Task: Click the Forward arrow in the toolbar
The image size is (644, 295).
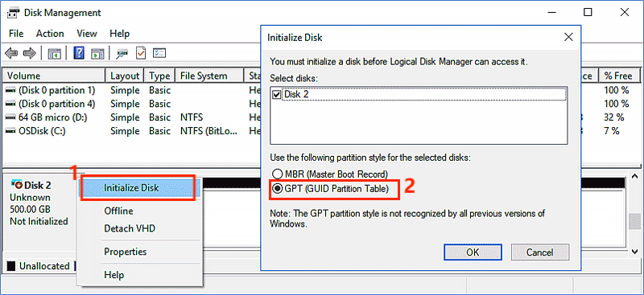Action: [30, 53]
